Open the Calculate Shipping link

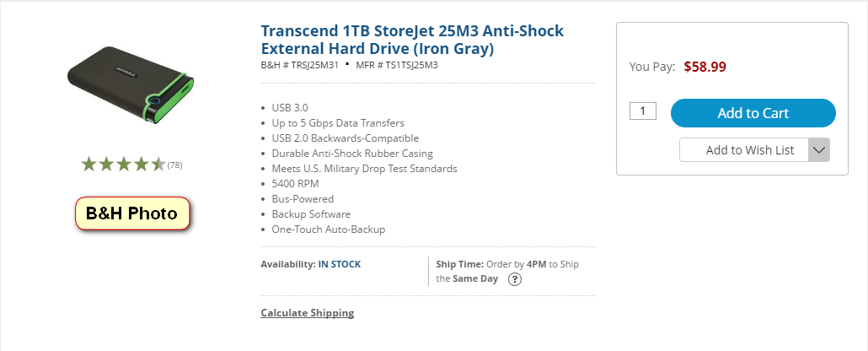pos(308,313)
